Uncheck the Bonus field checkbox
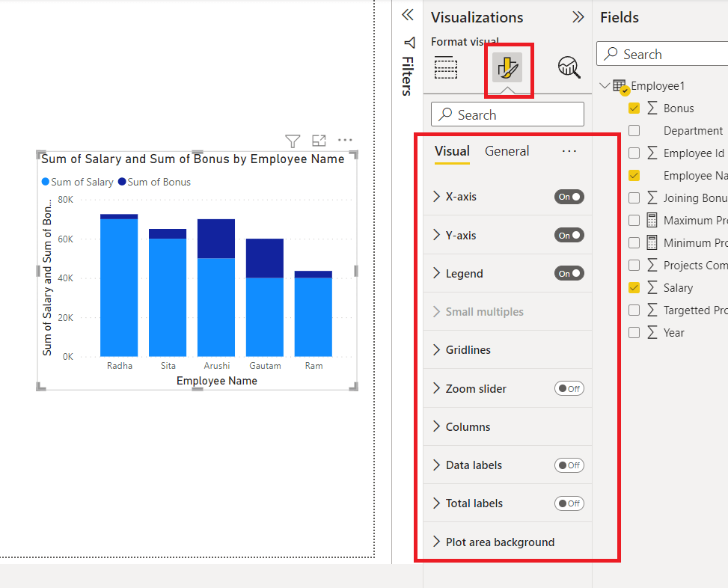Viewport: 728px width, 588px height. tap(634, 108)
